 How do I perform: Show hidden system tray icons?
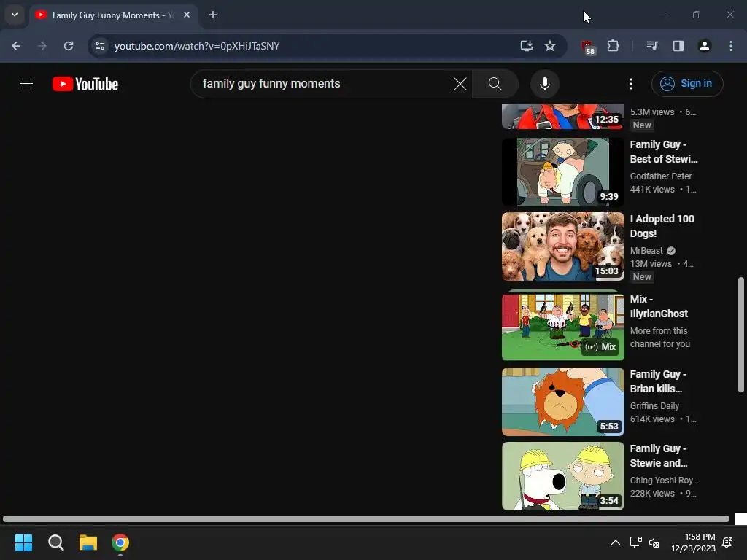pyautogui.click(x=616, y=542)
